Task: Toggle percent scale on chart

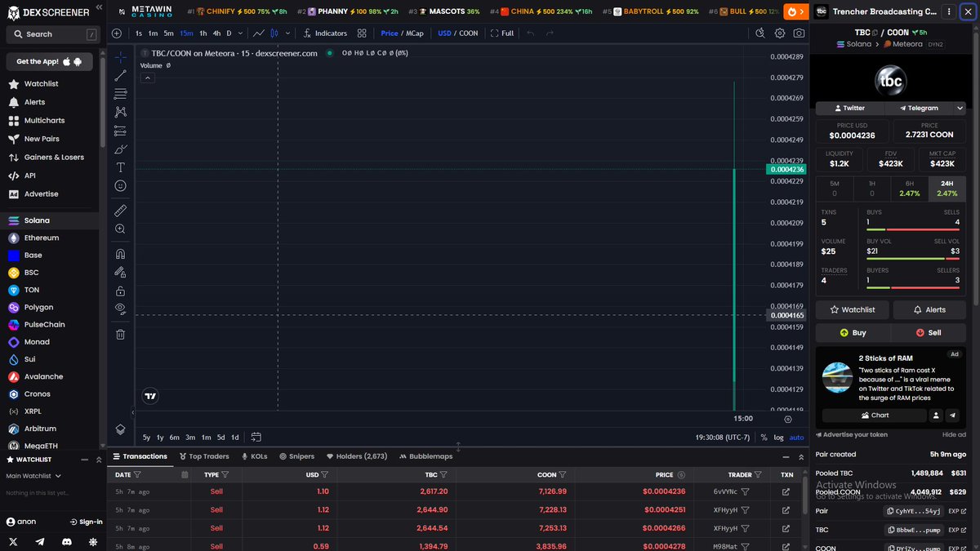Action: (x=764, y=437)
